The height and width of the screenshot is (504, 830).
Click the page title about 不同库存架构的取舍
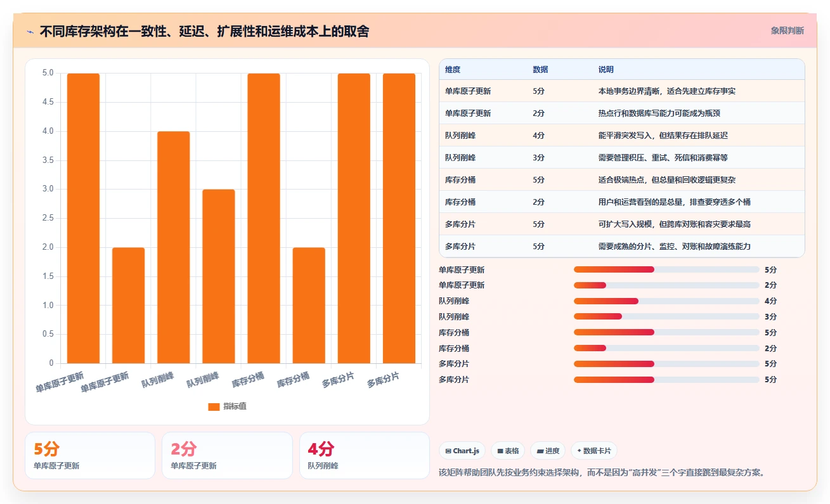[204, 31]
